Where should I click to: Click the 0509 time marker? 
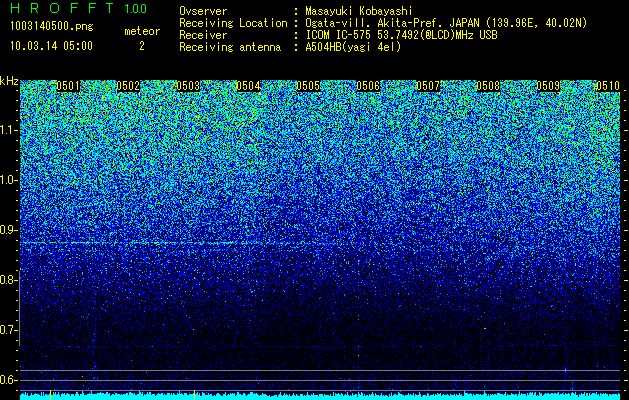548,86
